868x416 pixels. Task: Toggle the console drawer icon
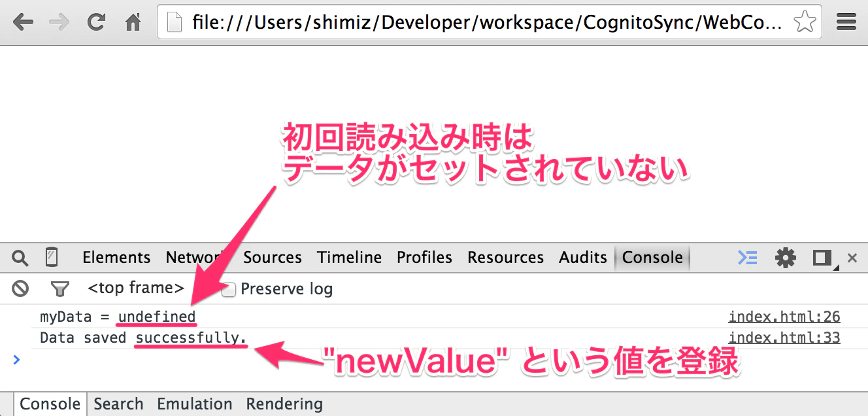[x=748, y=258]
